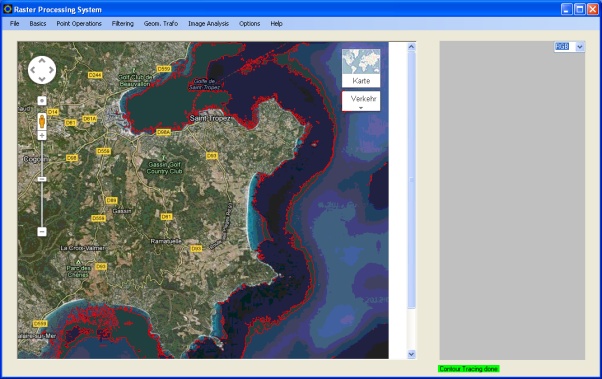Open the Image Analysis menu
602x379 pixels.
(x=208, y=23)
